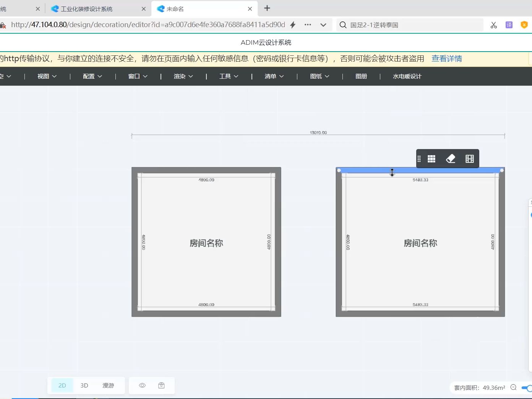Select the grid/wall drawing icon in floating toolbar

tap(431, 158)
